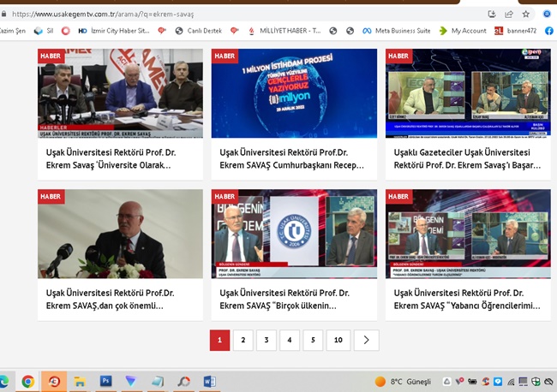Open 'Üniversite Olarak' news headline link
The width and height of the screenshot is (557, 392).
click(107, 158)
